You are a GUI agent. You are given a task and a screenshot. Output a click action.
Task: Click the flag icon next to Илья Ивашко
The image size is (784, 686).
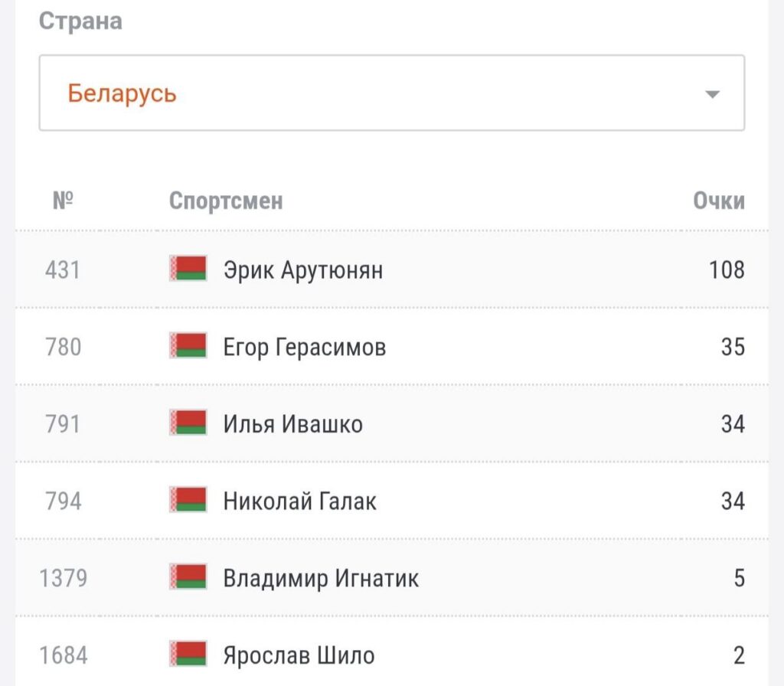pos(188,423)
